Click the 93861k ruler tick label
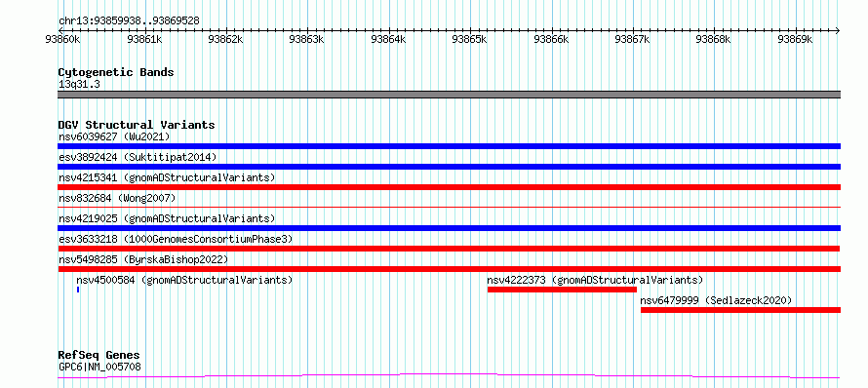Image resolution: width=868 pixels, height=388 pixels. coord(144,39)
